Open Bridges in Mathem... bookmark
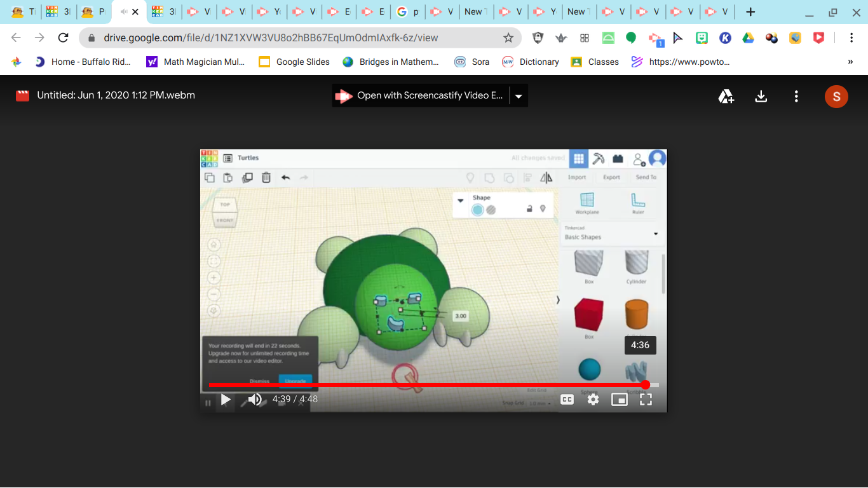Screen dimensions: 868x488 click(x=391, y=62)
